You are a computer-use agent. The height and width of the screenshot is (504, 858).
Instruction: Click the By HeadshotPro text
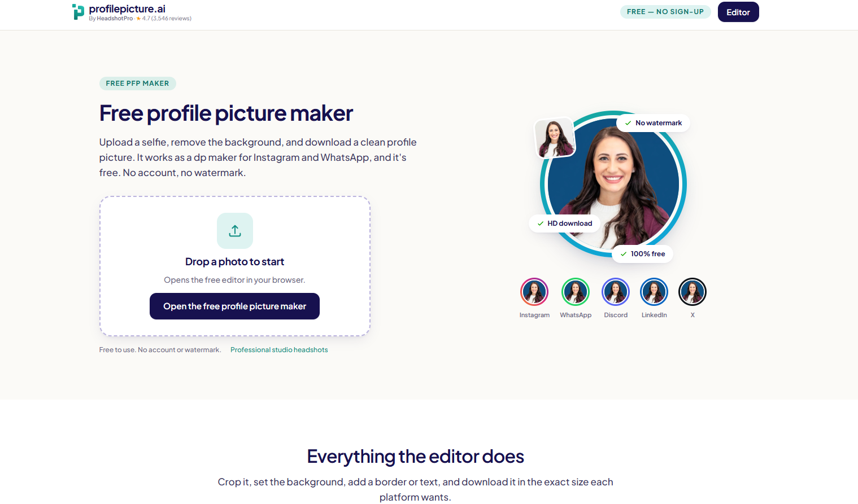pos(111,19)
